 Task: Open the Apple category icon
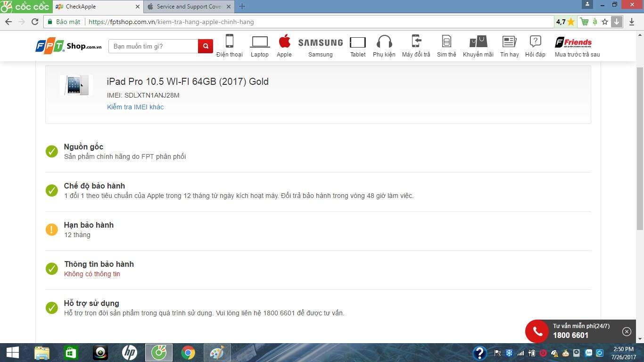(x=284, y=46)
